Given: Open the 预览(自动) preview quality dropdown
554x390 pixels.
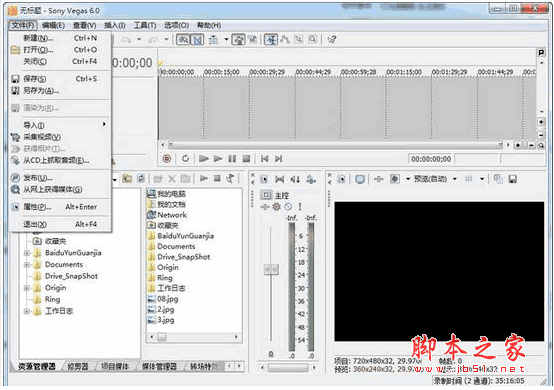Looking at the screenshot, I should coord(454,179).
